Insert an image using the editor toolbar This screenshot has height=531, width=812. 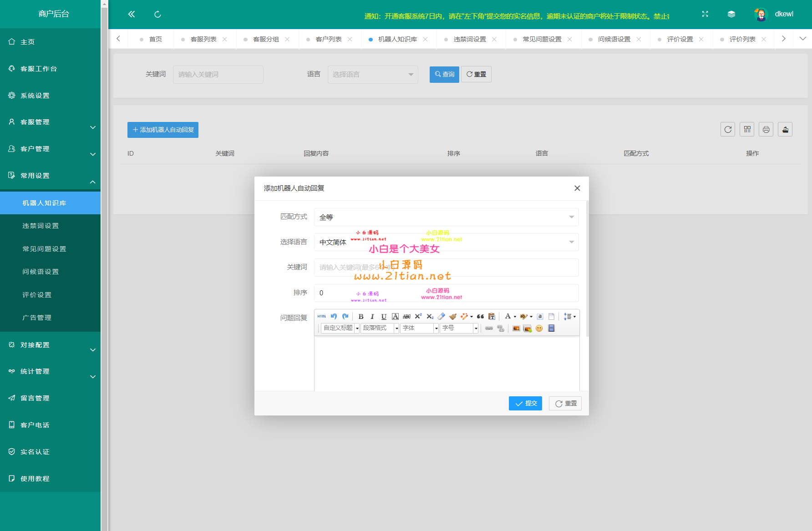click(x=516, y=328)
